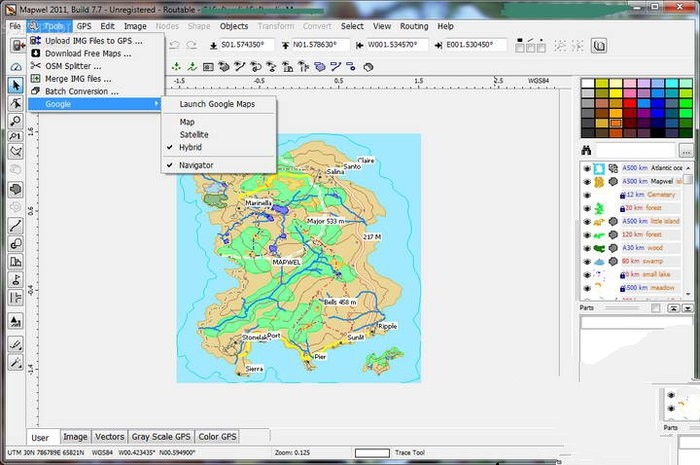
Task: Expand the Google submenu arrow
Action: pos(156,104)
